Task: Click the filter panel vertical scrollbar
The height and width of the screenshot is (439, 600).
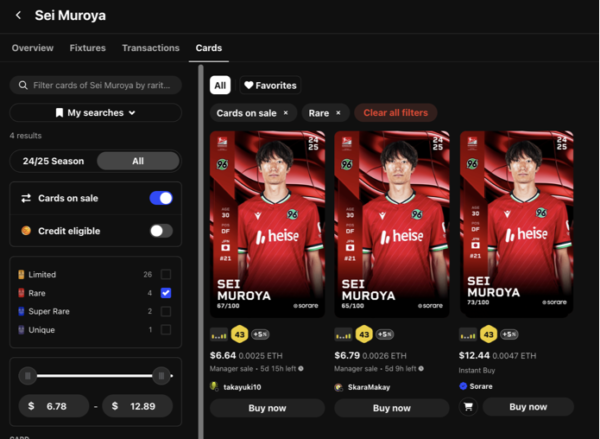Action: [x=201, y=252]
